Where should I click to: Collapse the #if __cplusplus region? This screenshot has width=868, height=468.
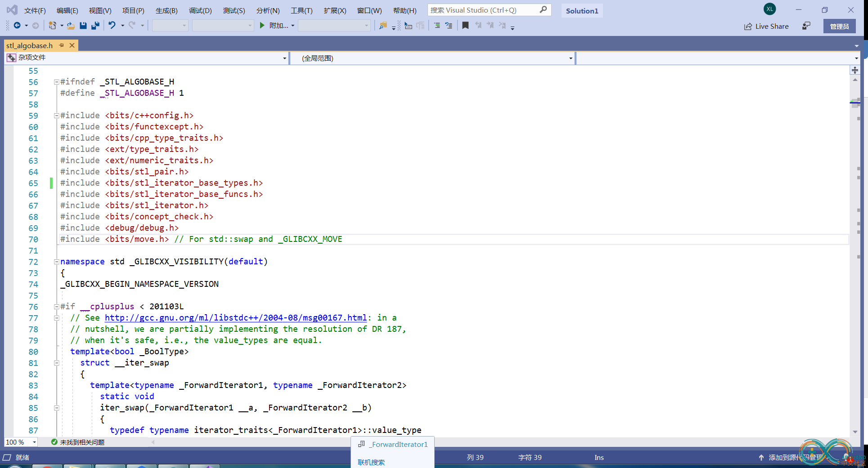click(x=56, y=307)
